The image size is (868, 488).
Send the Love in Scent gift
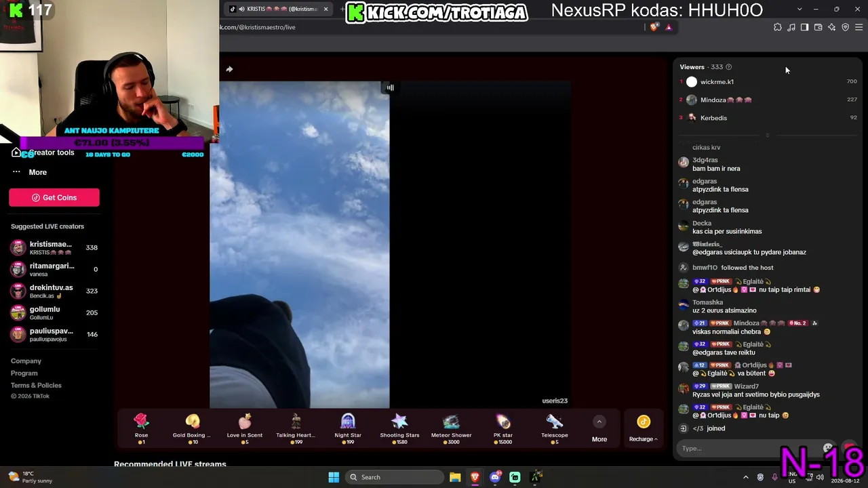click(245, 429)
